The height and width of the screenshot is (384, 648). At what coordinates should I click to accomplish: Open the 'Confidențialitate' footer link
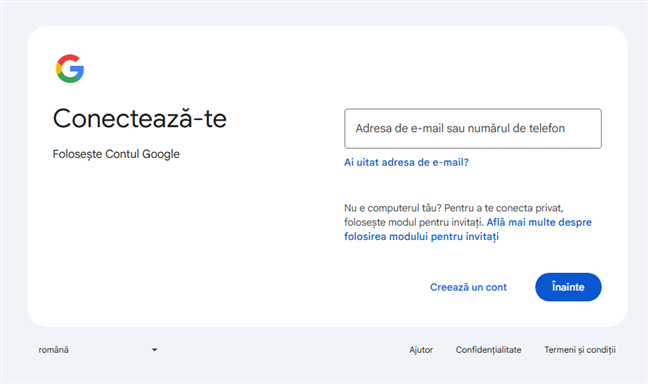click(488, 350)
